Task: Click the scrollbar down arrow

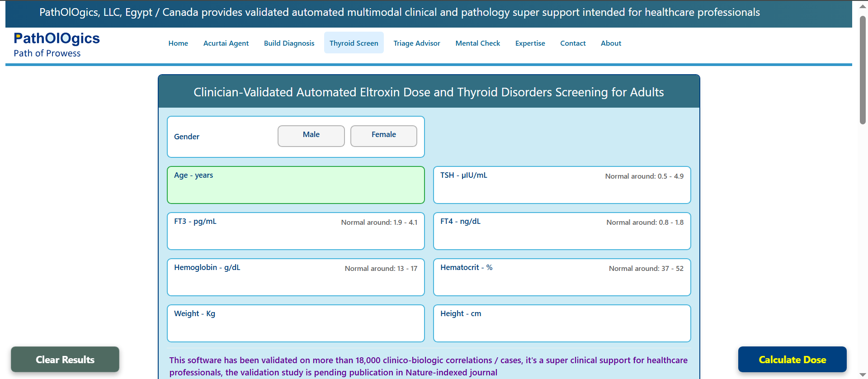Action: (863, 374)
